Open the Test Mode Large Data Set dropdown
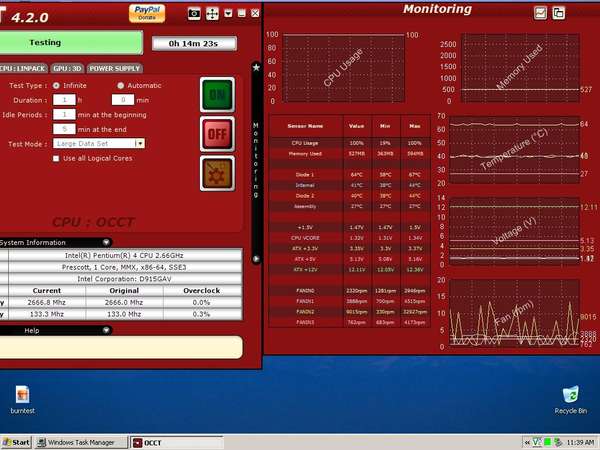 [x=99, y=143]
